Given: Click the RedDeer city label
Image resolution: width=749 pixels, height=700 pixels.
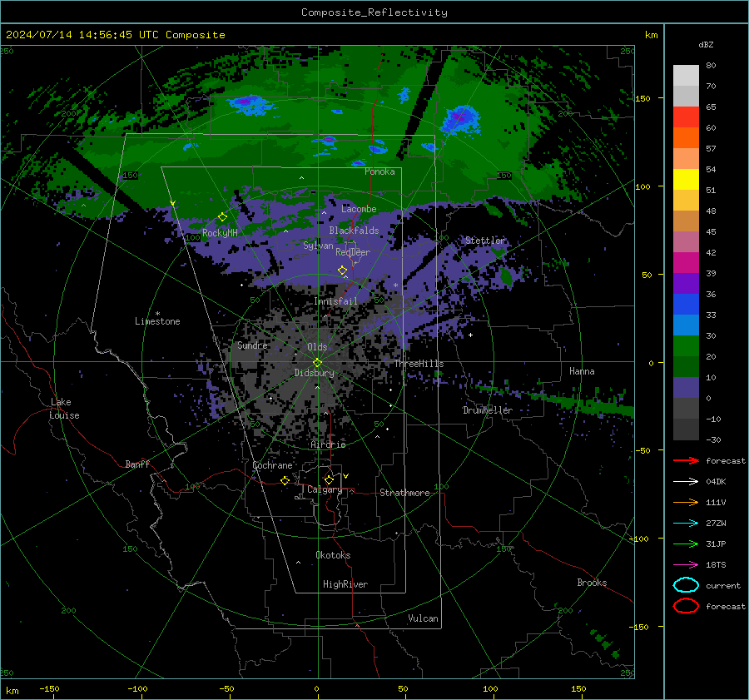Looking at the screenshot, I should click(353, 252).
